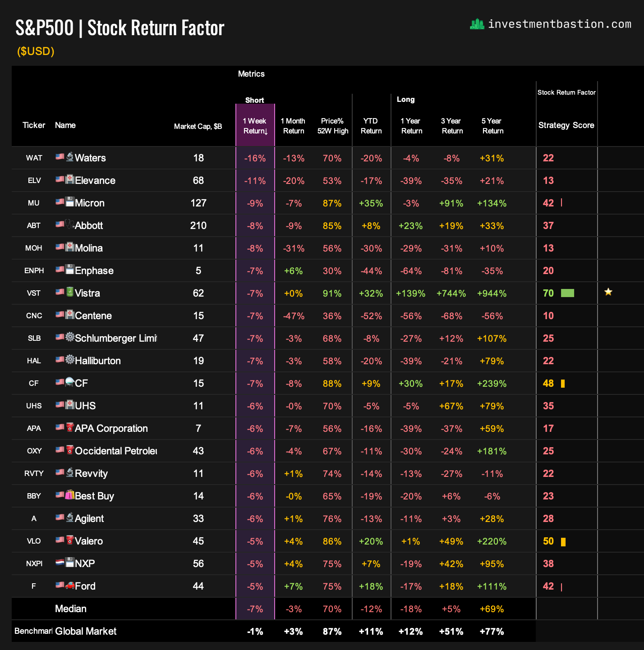Click Centene's 1 Month Return -47%
The height and width of the screenshot is (650, 644).
294,316
